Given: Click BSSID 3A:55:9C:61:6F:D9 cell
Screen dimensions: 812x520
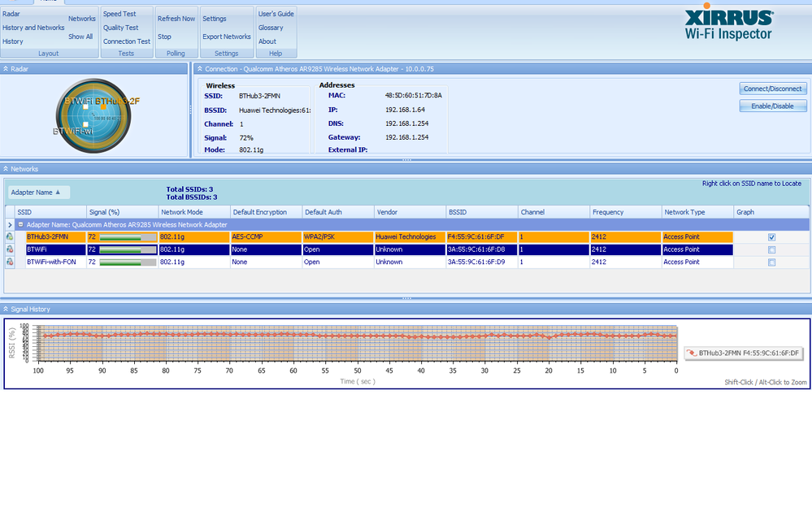Looking at the screenshot, I should click(482, 262).
